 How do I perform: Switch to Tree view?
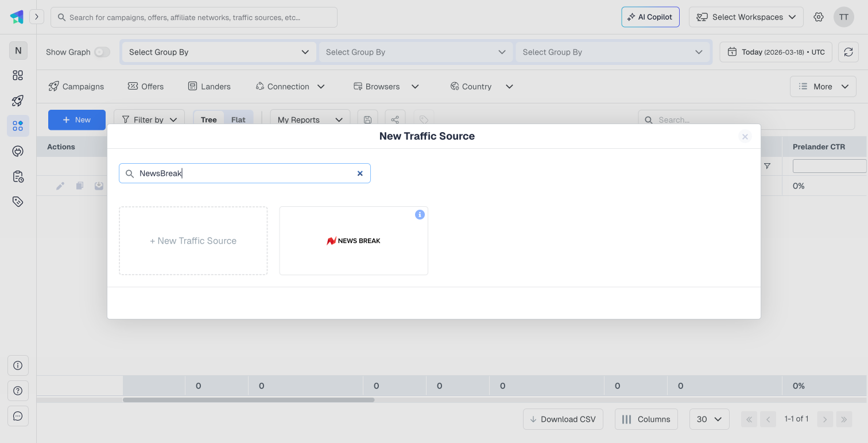pos(208,120)
